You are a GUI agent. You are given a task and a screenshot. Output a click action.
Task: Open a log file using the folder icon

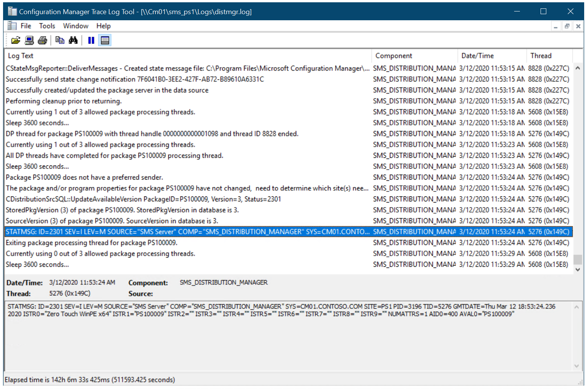coord(16,40)
